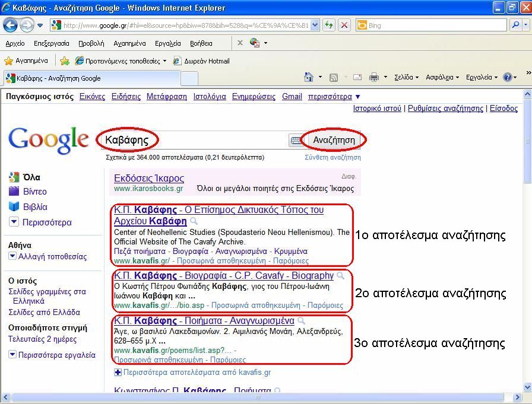Click the Bing search box

[x=432, y=26]
